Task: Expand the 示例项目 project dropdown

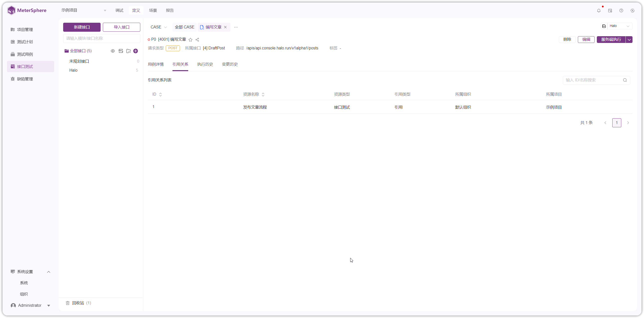Action: point(84,10)
